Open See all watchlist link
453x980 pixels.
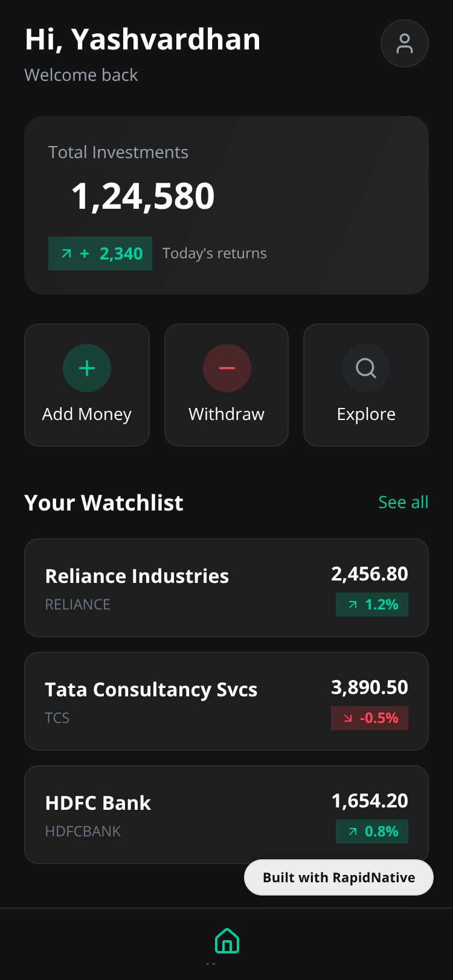[x=403, y=502]
